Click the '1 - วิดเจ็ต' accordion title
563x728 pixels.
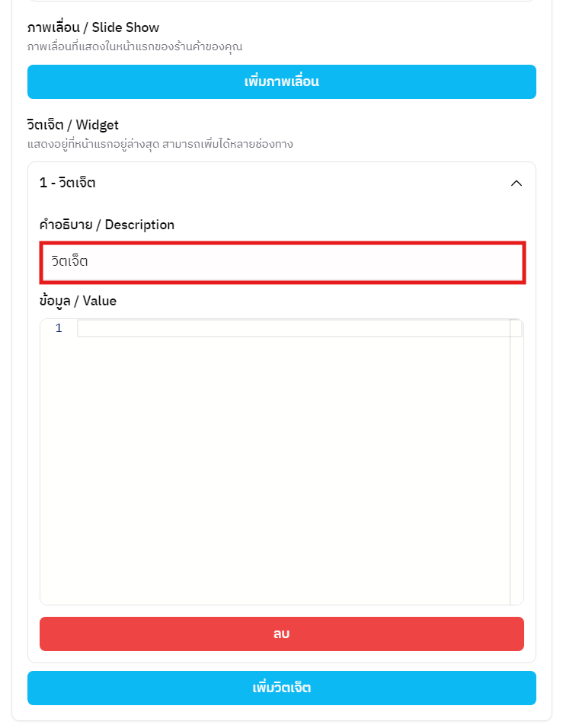coord(68,184)
